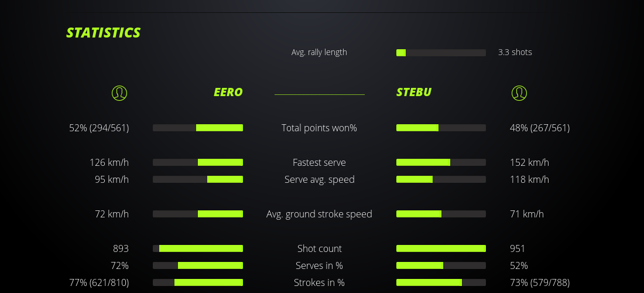Click STEBU's 152 km/h value

click(x=529, y=162)
